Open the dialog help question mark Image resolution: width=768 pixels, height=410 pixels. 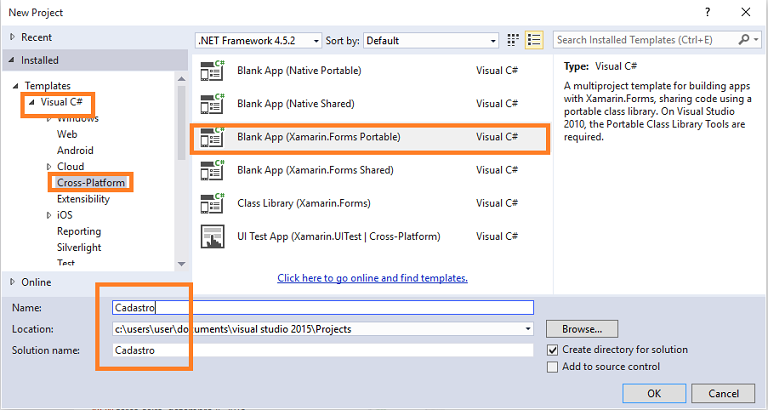tap(707, 12)
